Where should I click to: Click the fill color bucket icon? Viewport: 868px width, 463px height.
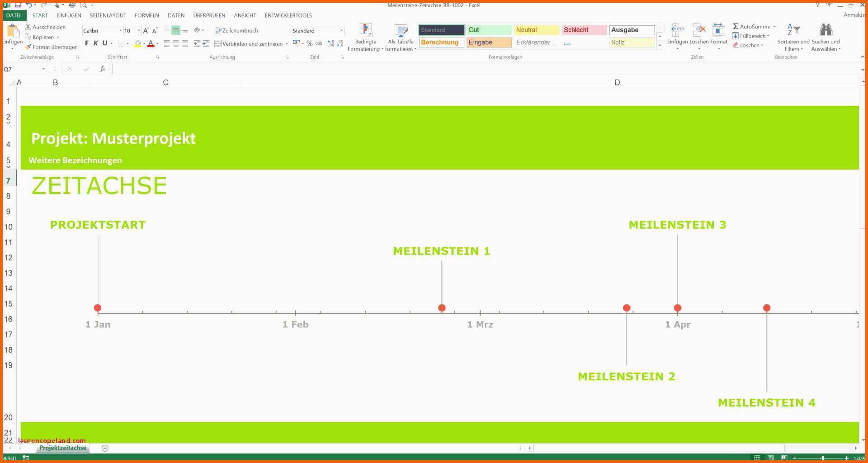click(137, 43)
